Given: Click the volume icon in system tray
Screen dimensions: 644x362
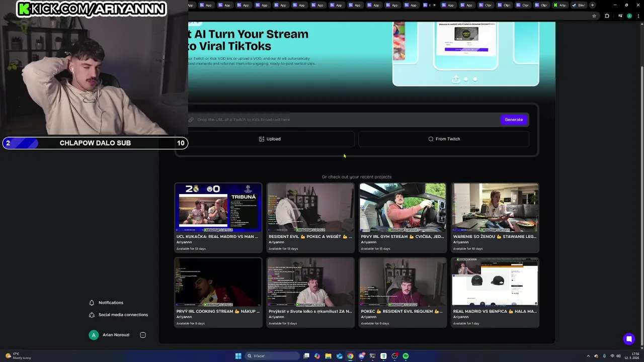Looking at the screenshot, I should click(x=618, y=356).
